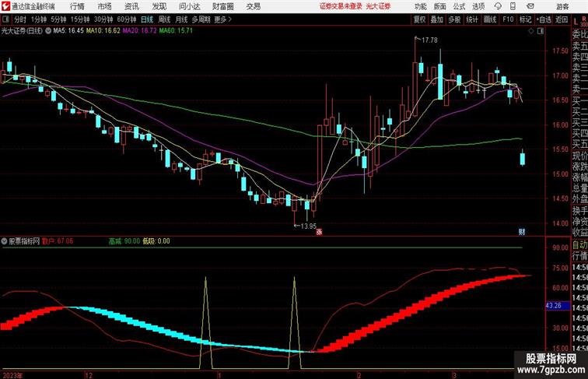Viewport: 588px width, 379px height.
Task: Switch to 分时 chart period
Action: coord(20,19)
